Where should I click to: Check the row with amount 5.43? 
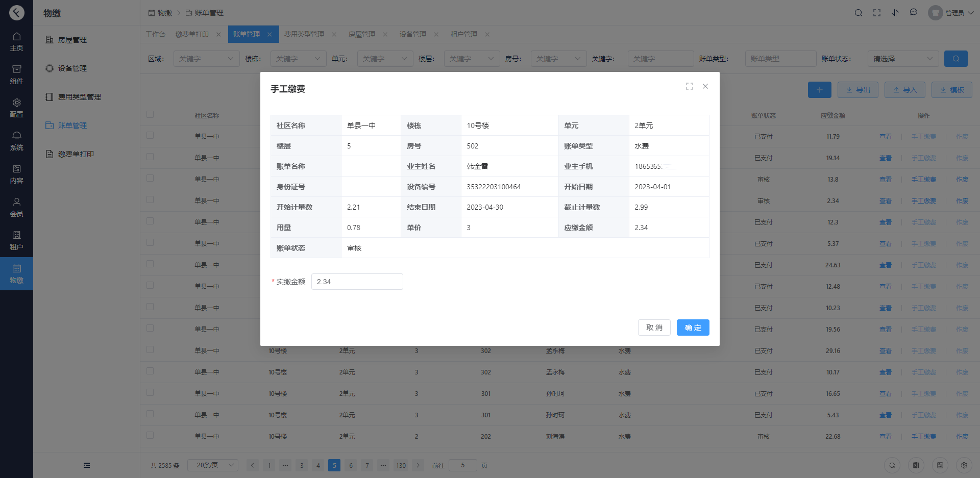click(150, 414)
